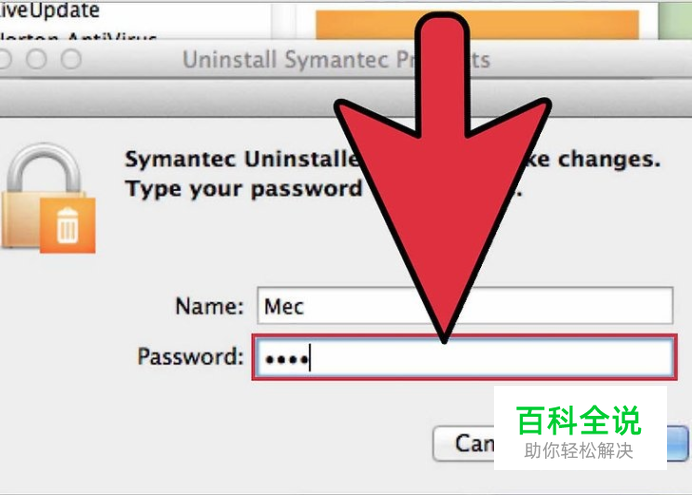Click the Cancel button
692x495 pixels.
coord(463,443)
